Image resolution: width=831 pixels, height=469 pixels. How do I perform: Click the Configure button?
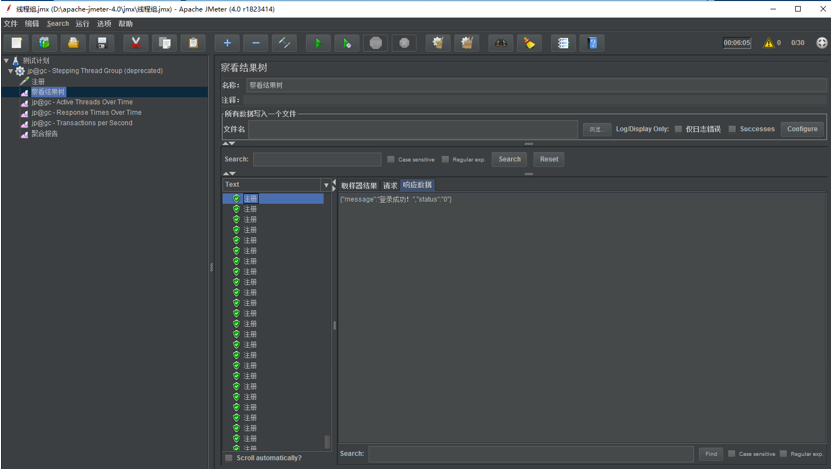click(x=802, y=129)
